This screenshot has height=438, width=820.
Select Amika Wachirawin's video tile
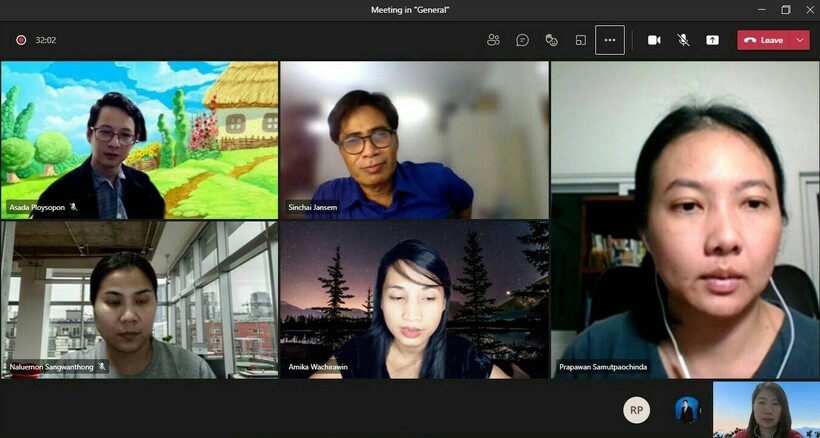coord(415,299)
